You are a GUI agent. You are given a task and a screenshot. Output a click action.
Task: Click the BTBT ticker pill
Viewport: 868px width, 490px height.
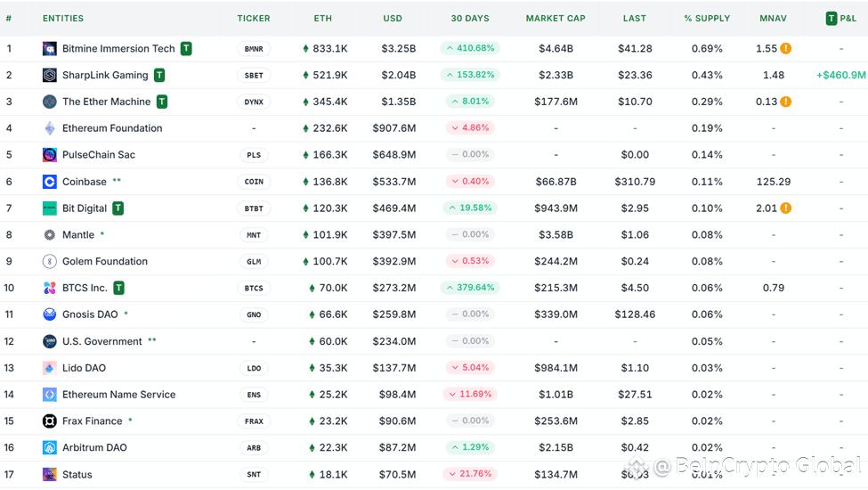click(254, 208)
